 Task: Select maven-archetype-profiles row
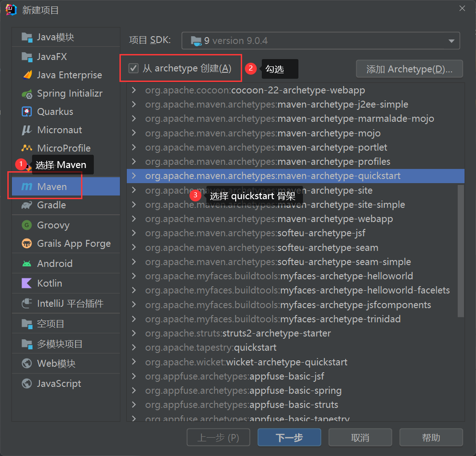[295, 162]
